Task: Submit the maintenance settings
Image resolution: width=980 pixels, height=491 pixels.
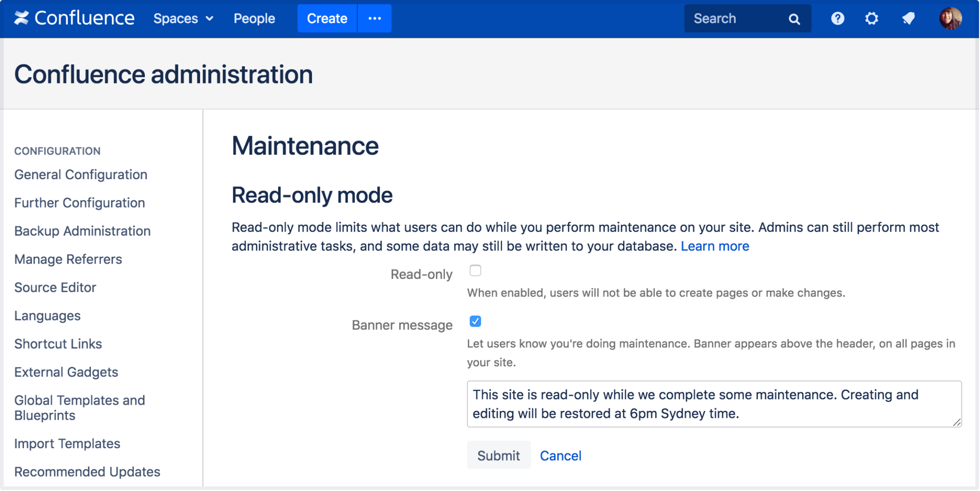Action: (x=498, y=455)
